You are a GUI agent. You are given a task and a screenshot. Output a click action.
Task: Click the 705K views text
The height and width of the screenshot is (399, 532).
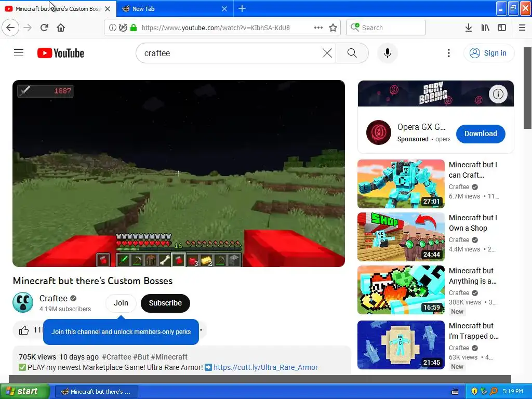(x=37, y=357)
